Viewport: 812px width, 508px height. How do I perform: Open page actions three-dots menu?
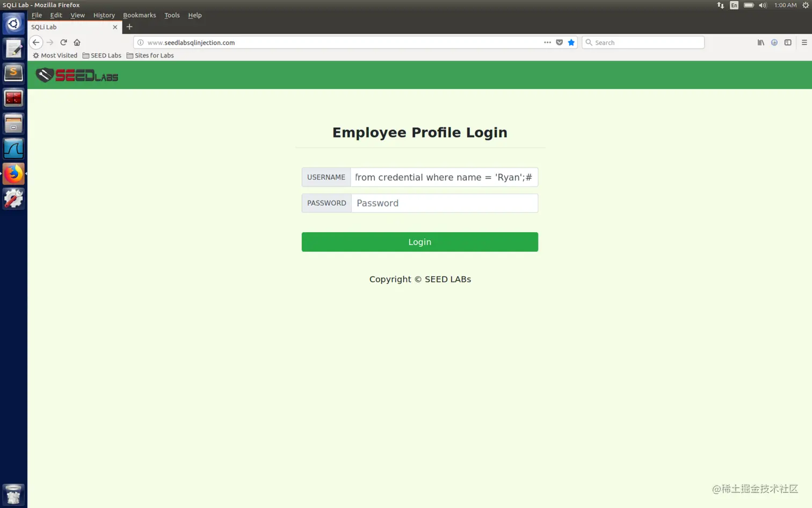pos(547,42)
